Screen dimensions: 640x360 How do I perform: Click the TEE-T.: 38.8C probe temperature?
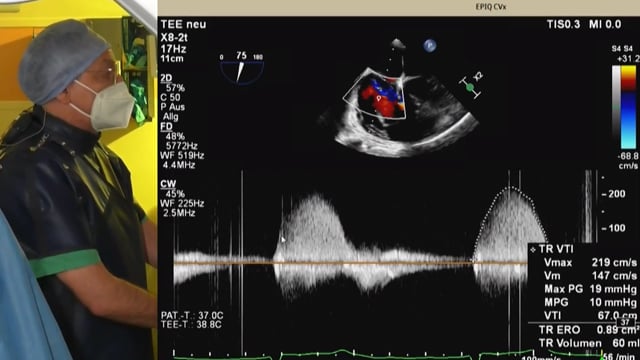(191, 324)
